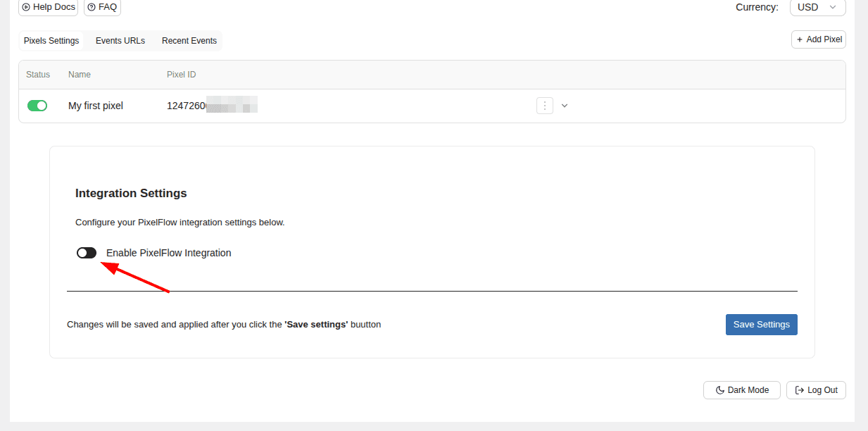Click the plus Add Pixel button

(818, 39)
